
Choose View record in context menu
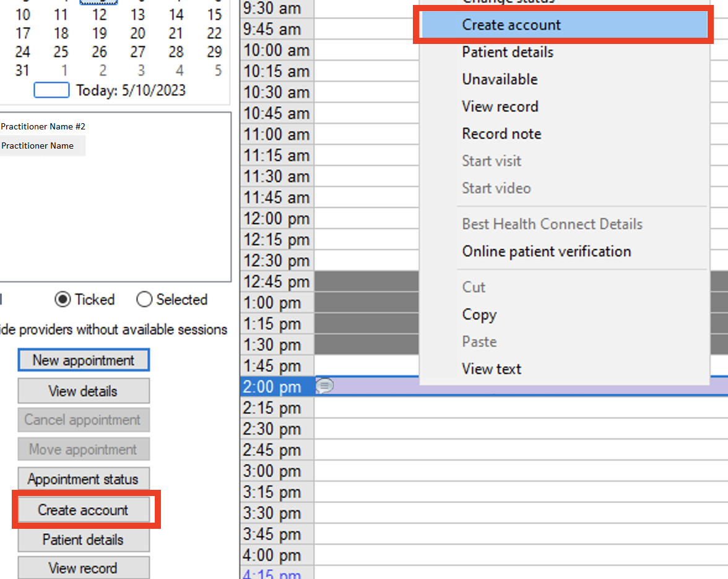[500, 107]
